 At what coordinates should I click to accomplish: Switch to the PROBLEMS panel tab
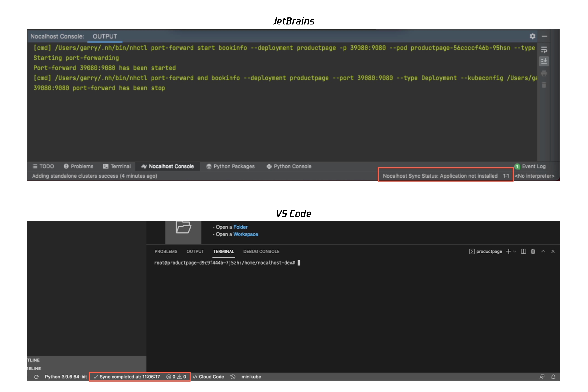tap(166, 251)
